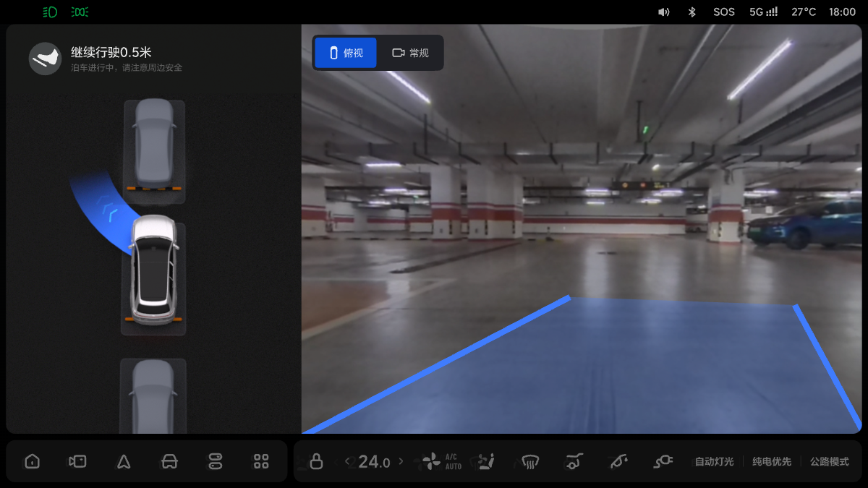Image resolution: width=868 pixels, height=488 pixels.
Task: Switch to the 常规 regular camera view
Action: tap(410, 53)
